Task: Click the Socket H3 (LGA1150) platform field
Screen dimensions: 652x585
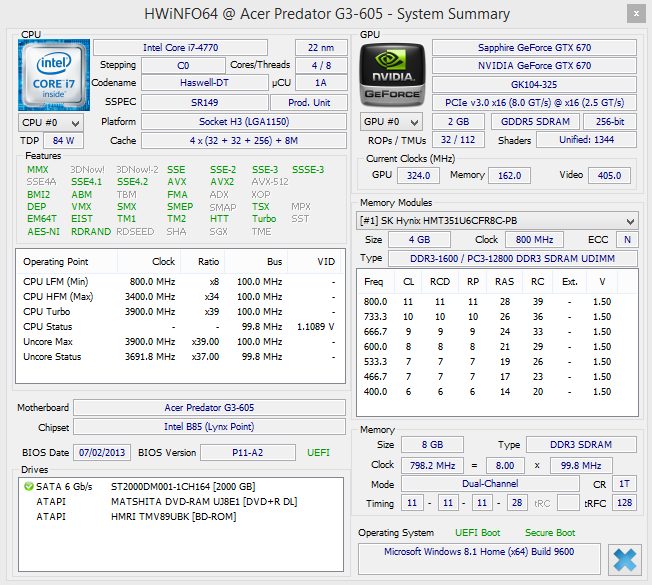Action: (x=244, y=122)
